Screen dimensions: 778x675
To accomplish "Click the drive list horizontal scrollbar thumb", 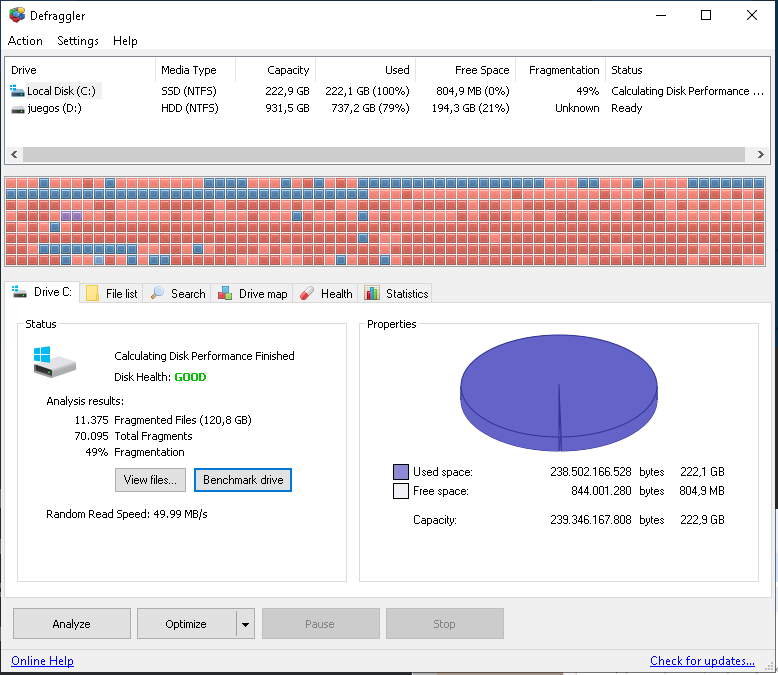I will 384,154.
